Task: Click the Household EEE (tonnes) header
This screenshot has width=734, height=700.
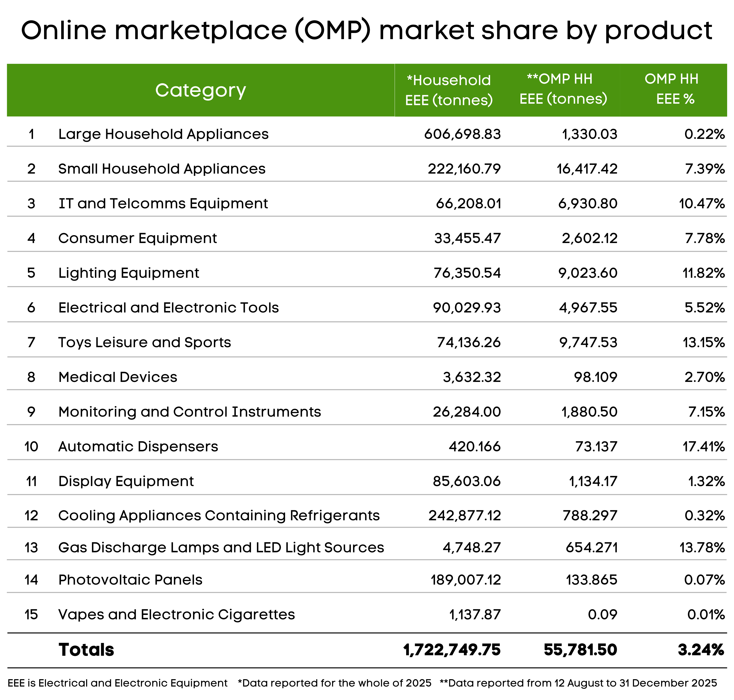Action: [x=449, y=90]
